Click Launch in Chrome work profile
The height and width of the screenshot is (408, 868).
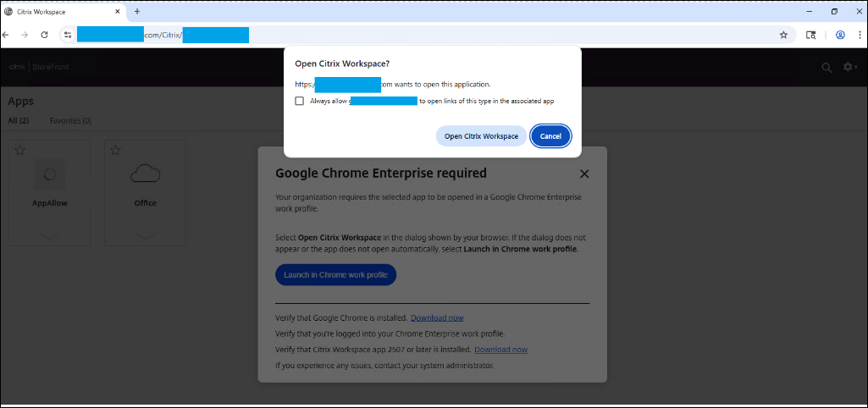click(336, 274)
